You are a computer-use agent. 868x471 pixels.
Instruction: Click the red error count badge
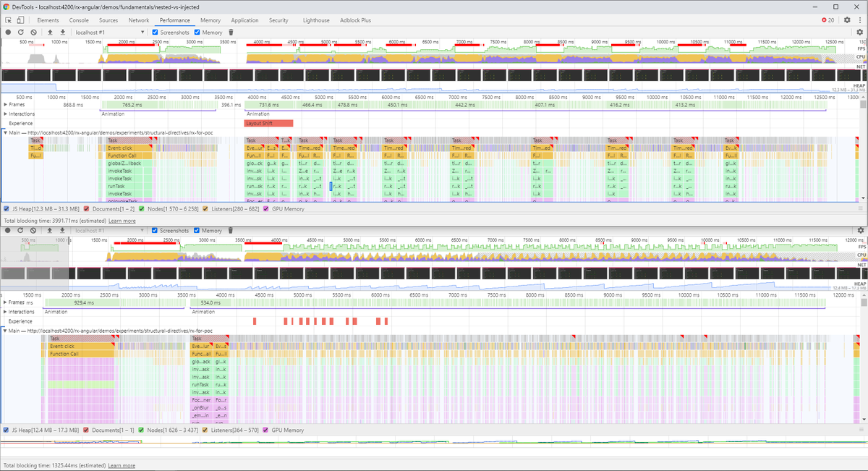[x=827, y=20]
